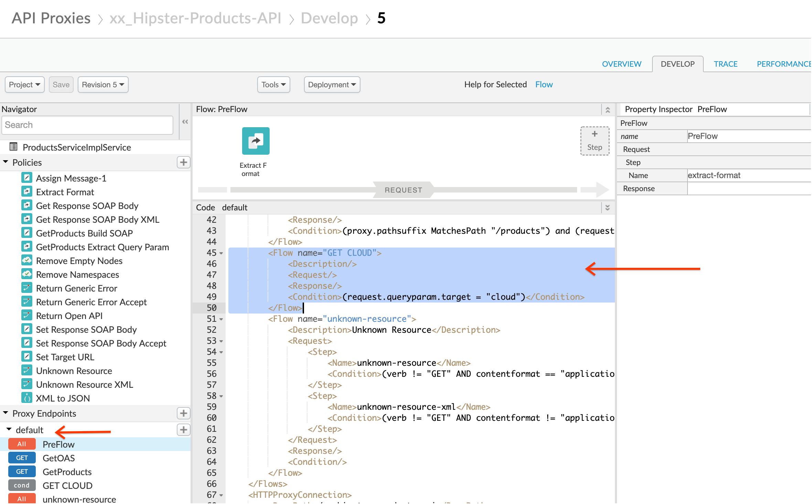This screenshot has width=812, height=504.
Task: Click the Return Generic Error policy icon
Action: pos(27,288)
